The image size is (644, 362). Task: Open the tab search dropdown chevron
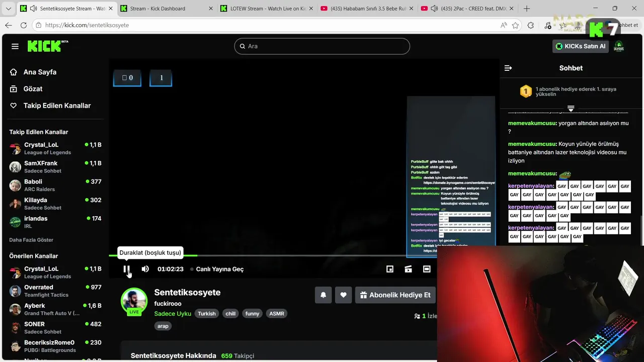coord(8,9)
